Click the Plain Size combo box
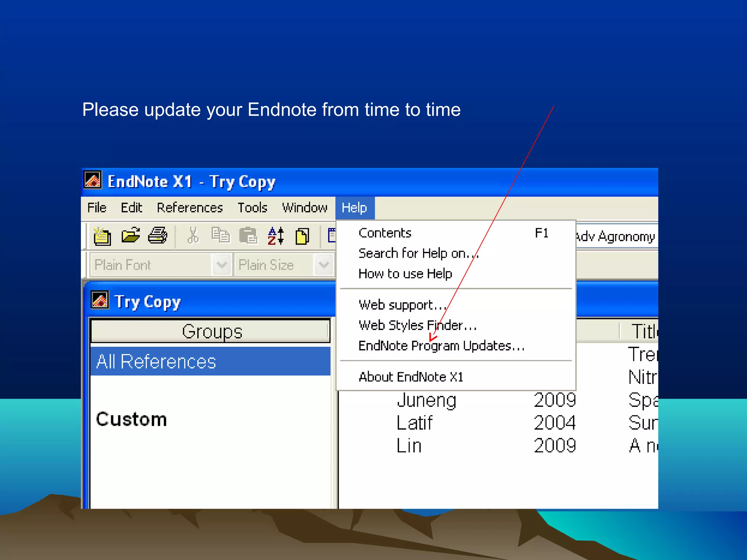Viewport: 747px width, 560px height. [284, 265]
